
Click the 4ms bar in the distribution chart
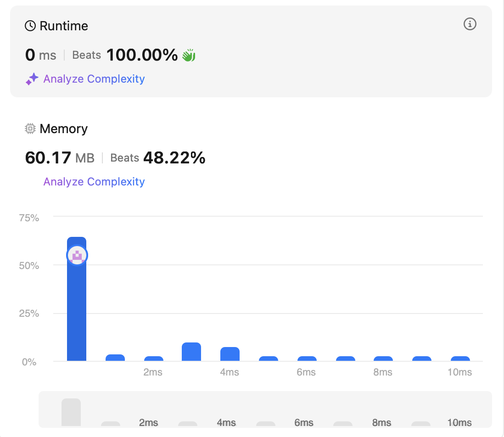230,354
